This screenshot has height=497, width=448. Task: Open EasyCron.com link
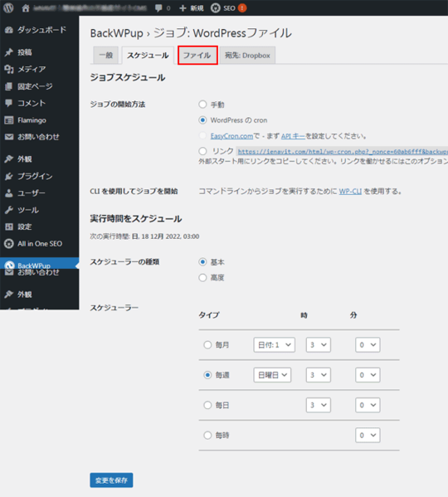pos(231,136)
